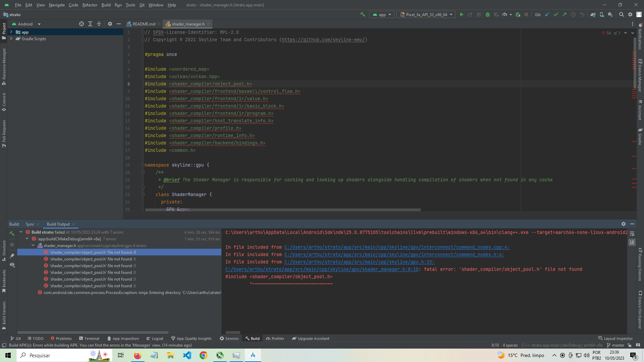Open the device selector showing Pixel_3a_API_33_x86_64
644x362 pixels.
[x=426, y=14]
